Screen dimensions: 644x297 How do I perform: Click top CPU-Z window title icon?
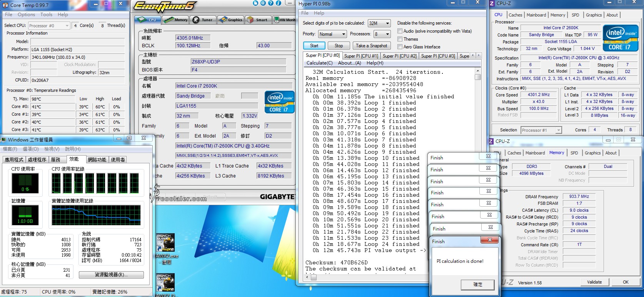pos(492,3)
